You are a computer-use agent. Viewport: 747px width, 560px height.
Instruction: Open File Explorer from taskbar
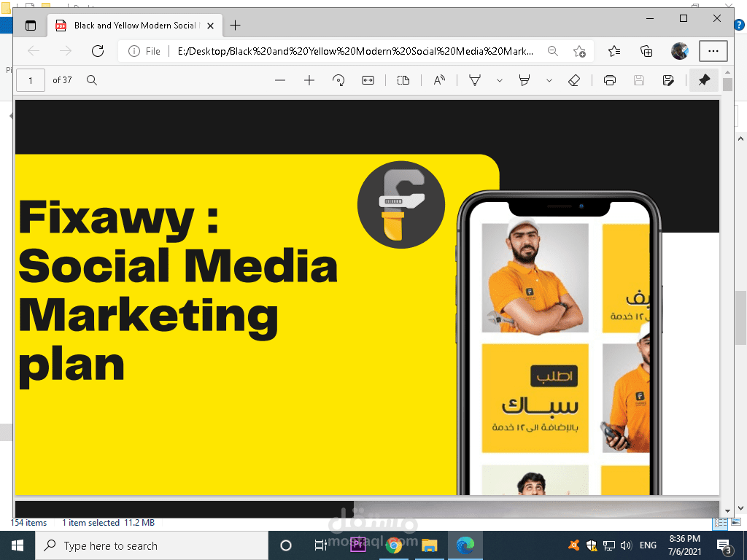[x=429, y=545]
